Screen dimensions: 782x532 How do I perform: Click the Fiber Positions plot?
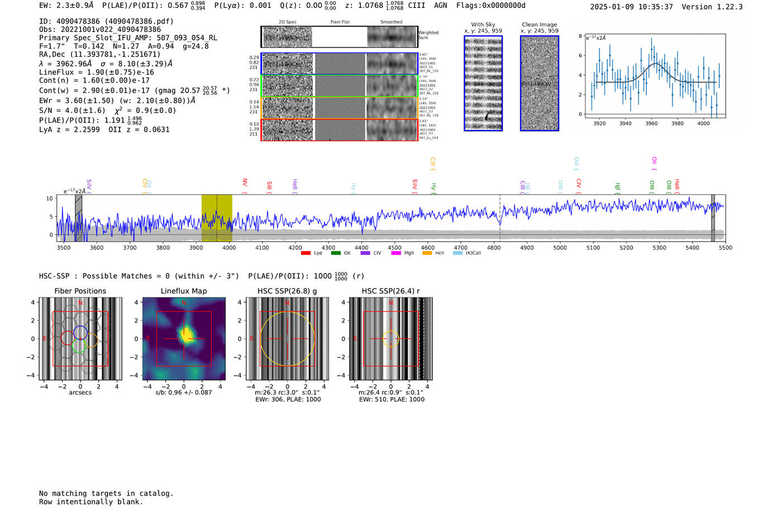click(x=80, y=339)
